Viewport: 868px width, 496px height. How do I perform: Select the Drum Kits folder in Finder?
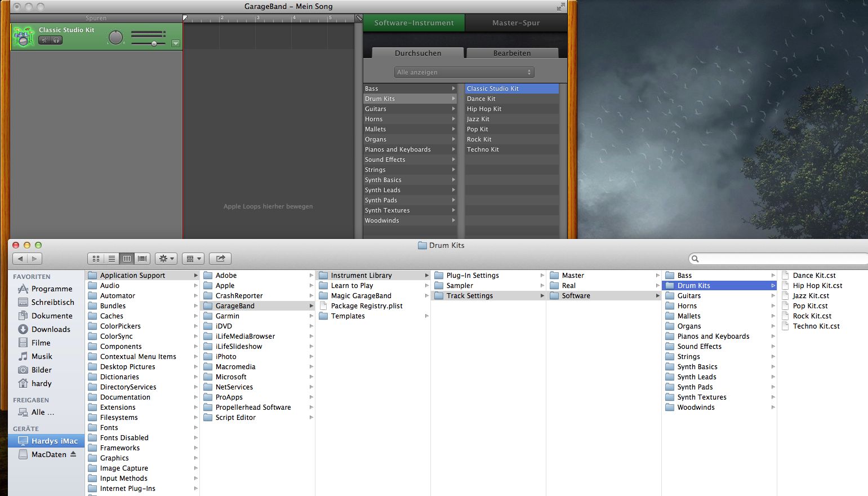click(x=720, y=286)
